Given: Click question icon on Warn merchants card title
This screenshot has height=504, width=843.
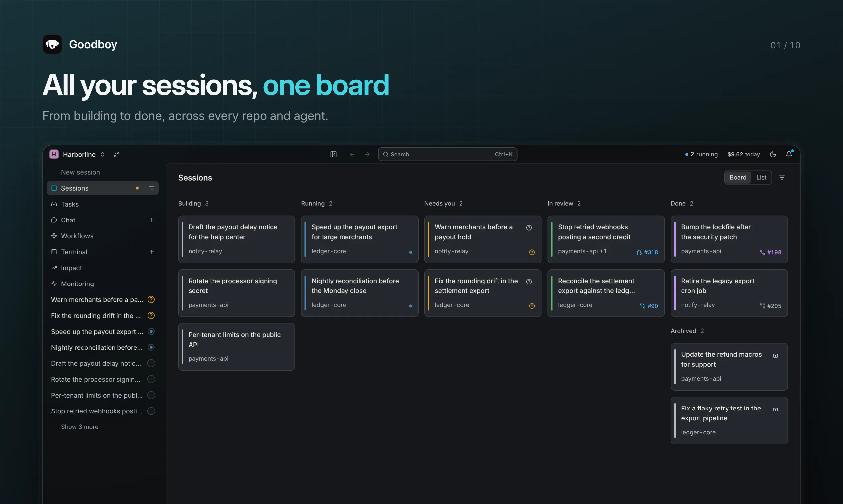Looking at the screenshot, I should click(529, 228).
